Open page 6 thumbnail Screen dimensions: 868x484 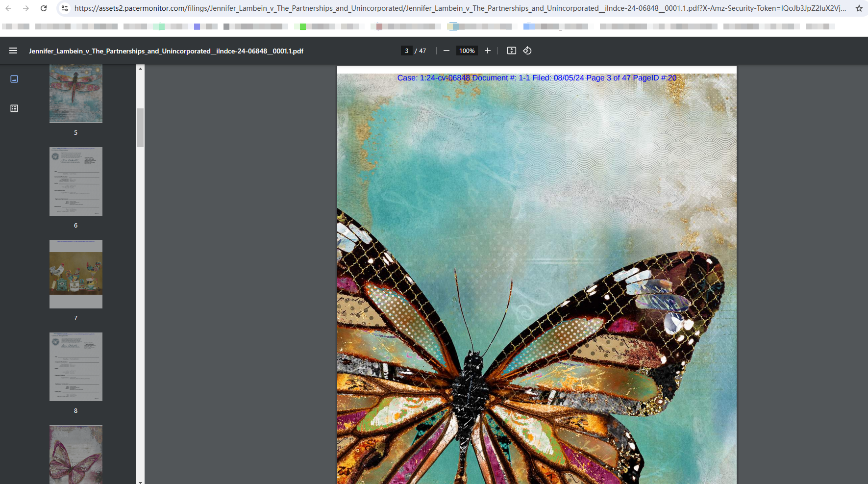(76, 181)
